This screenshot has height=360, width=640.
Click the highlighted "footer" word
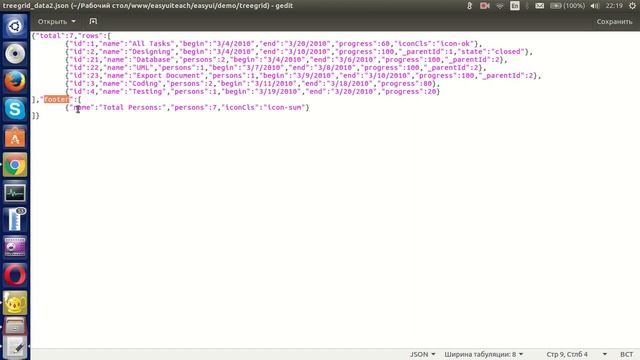56,99
